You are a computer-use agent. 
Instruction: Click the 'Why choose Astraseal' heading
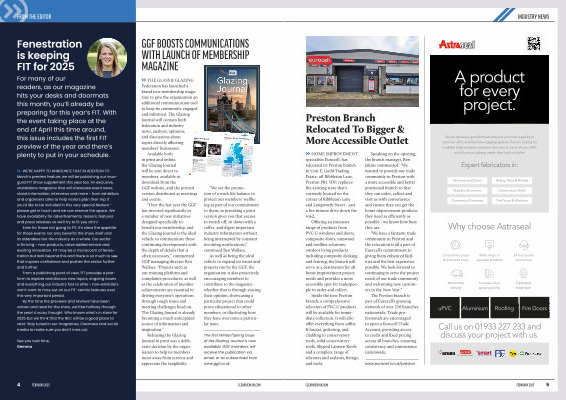coord(489,226)
